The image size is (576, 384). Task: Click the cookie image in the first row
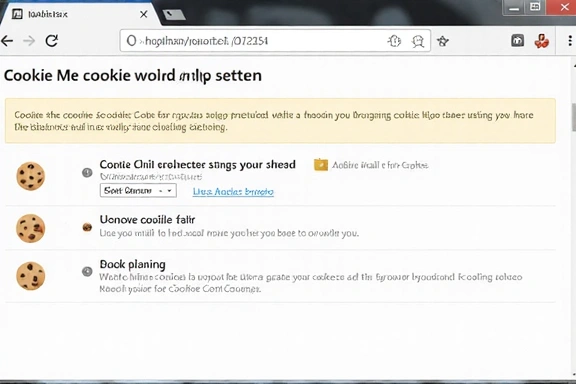[30, 176]
